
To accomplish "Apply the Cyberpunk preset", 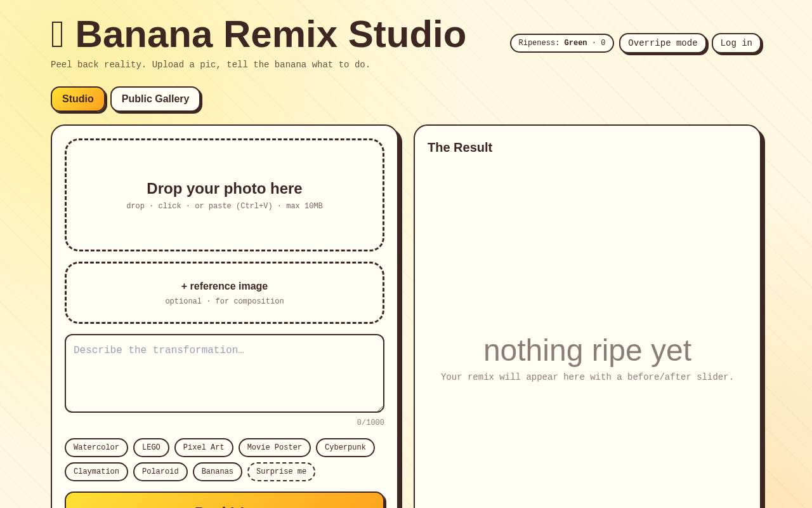I will point(345,448).
